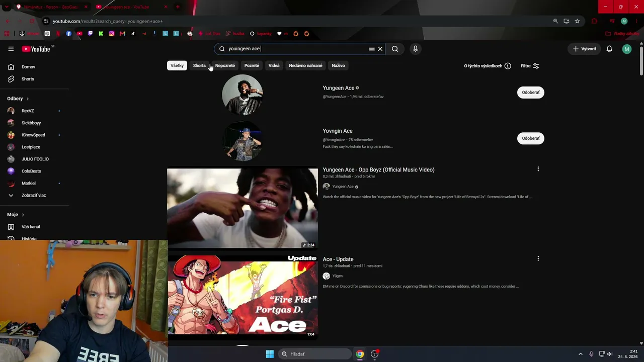Switch to the GeoGuessr browser tab
Screen dimensions: 644x362
pos(50,7)
